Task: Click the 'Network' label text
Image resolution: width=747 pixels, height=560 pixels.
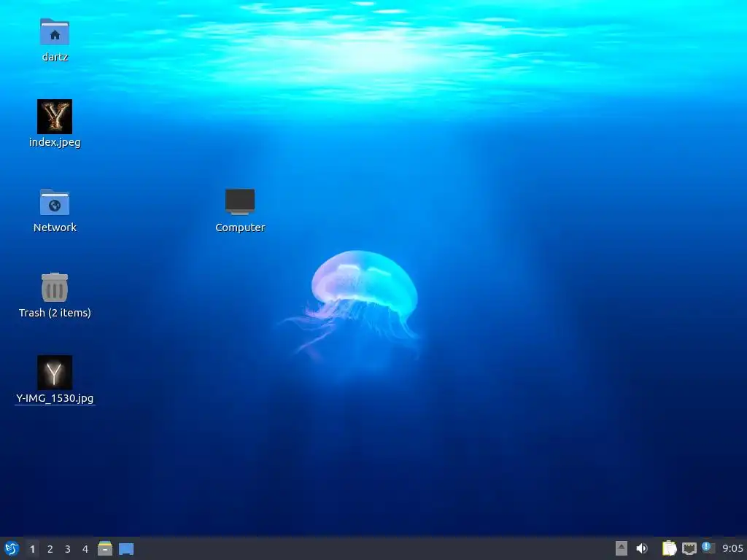Action: click(55, 227)
